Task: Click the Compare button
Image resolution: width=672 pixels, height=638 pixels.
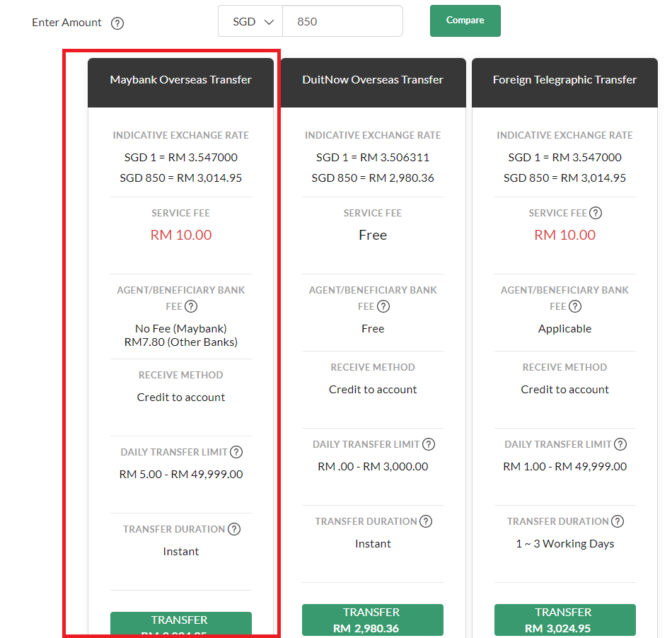Action: 465,21
